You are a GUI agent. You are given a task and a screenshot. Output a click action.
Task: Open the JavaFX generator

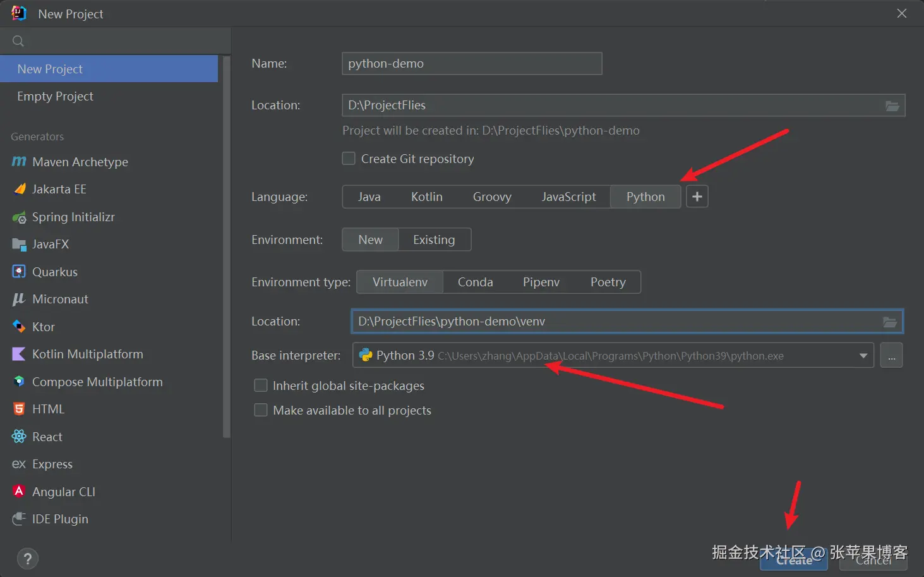click(109, 244)
